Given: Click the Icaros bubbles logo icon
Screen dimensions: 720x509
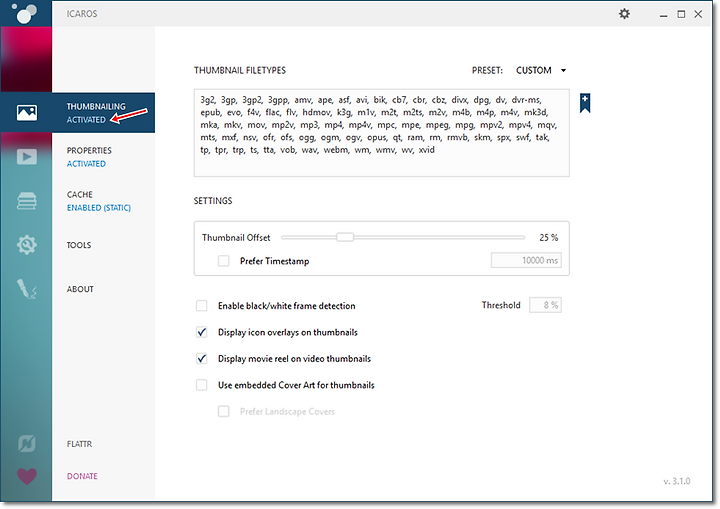Looking at the screenshot, I should (24, 13).
